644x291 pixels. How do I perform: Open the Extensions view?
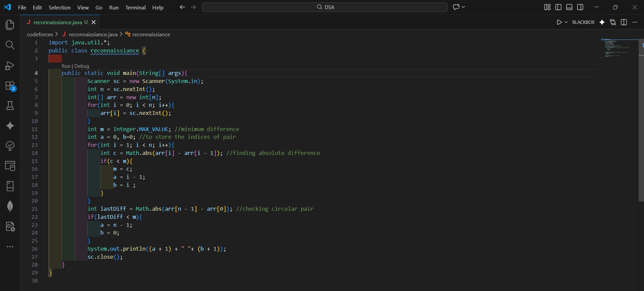click(10, 86)
